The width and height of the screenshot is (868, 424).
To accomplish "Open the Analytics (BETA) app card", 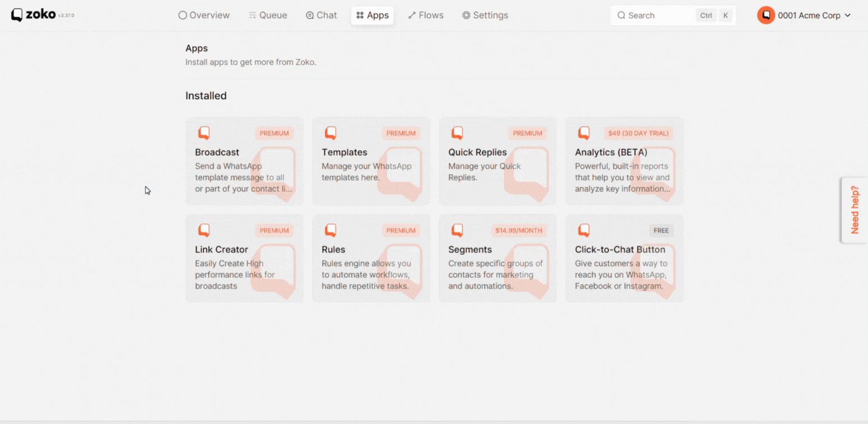I will (x=624, y=161).
